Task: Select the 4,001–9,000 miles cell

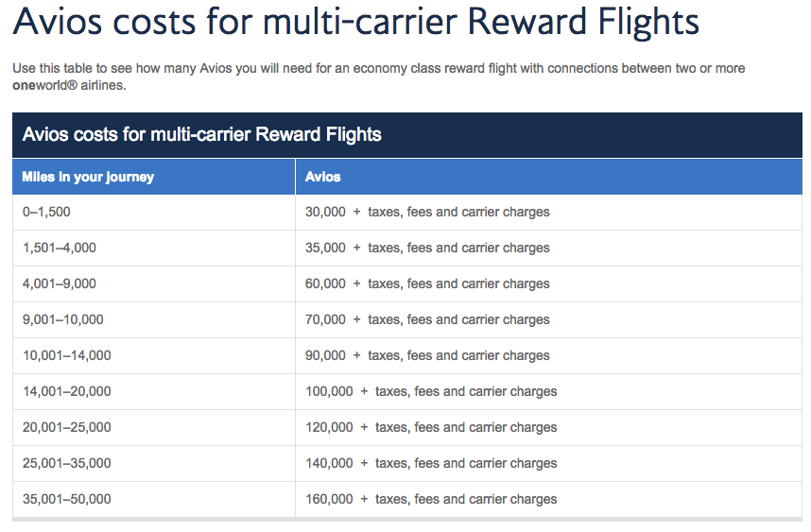Action: tap(154, 283)
